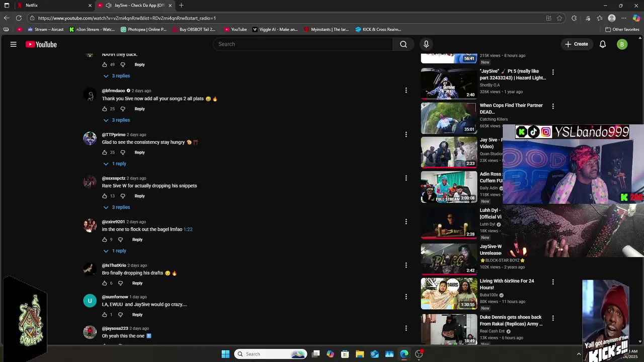Open more actions for When Cops Find video
The image size is (644, 362).
tap(553, 107)
